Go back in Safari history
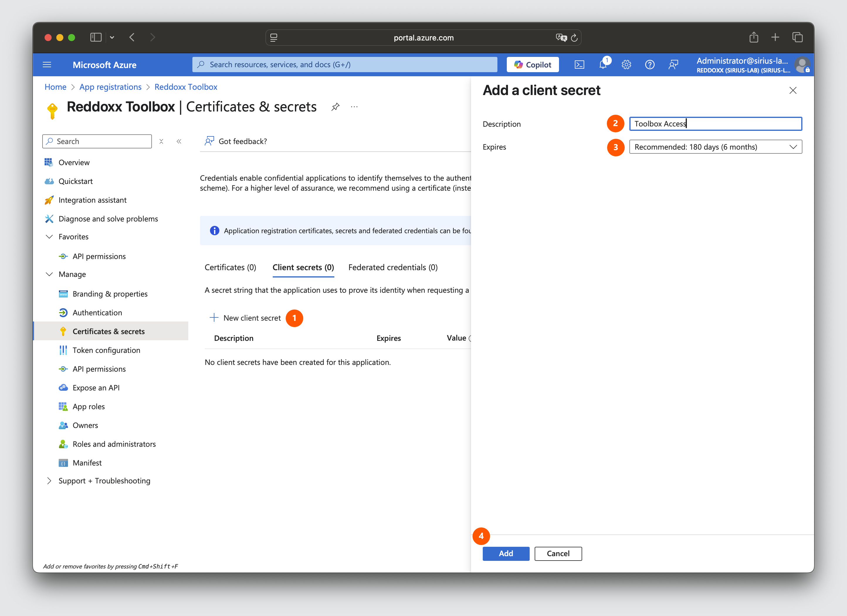The image size is (847, 616). [132, 37]
